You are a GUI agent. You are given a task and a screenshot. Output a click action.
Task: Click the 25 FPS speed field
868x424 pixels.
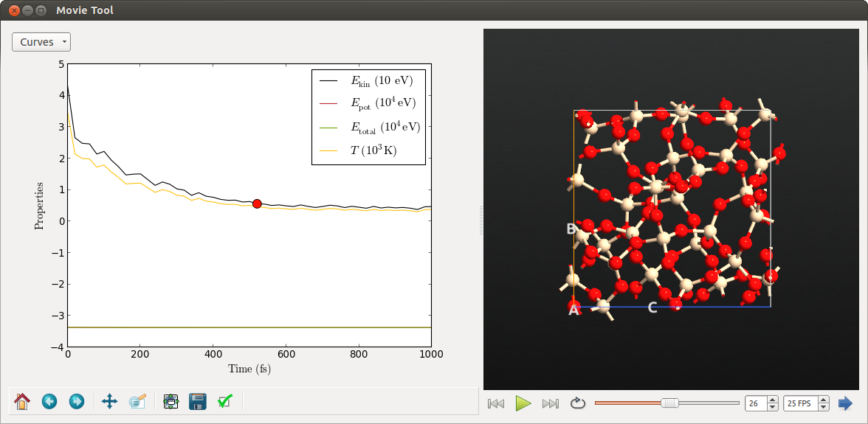coord(800,403)
